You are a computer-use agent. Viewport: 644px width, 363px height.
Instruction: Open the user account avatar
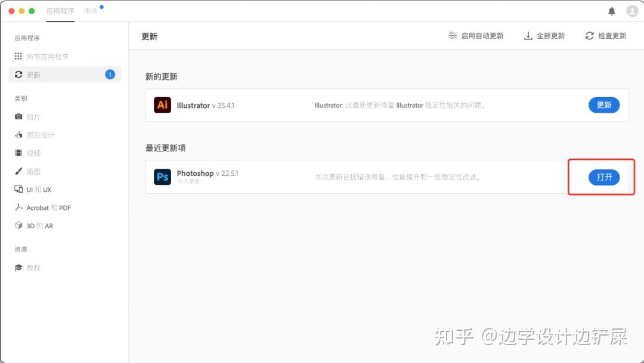pos(631,11)
